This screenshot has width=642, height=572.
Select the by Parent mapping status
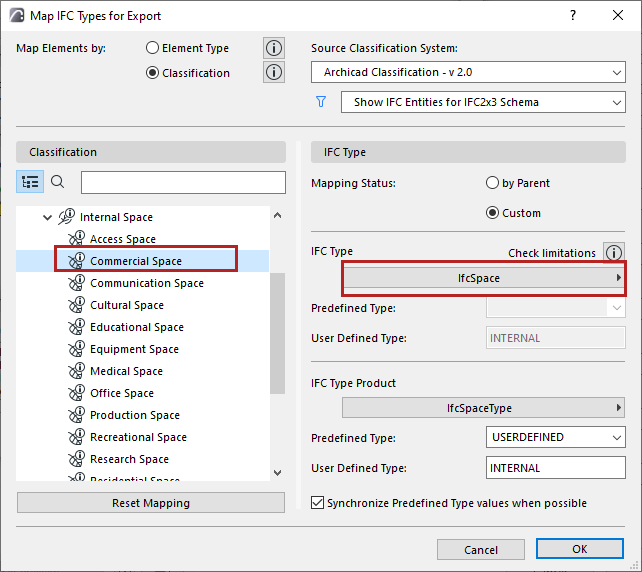[492, 183]
